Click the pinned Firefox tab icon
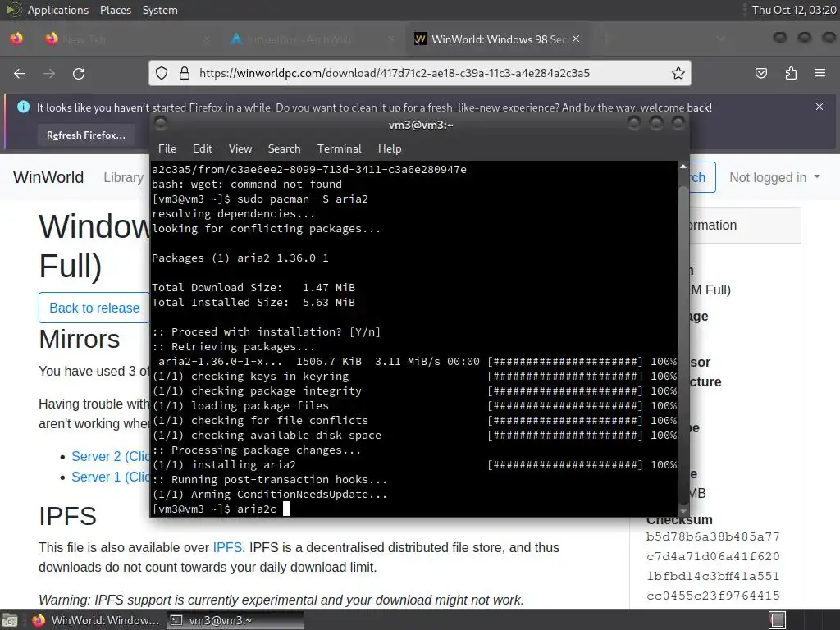 coord(16,39)
